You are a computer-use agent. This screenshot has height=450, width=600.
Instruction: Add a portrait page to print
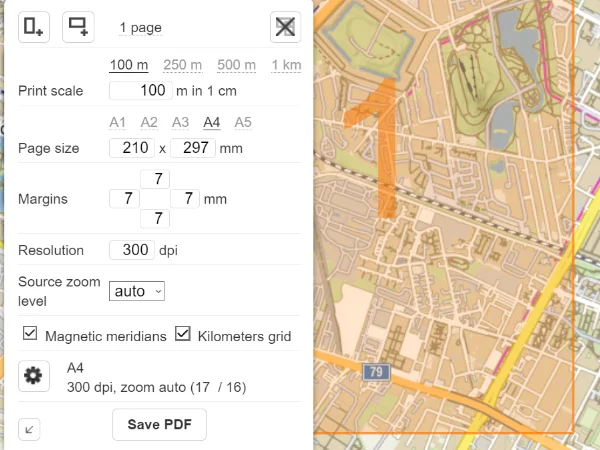coord(34,27)
